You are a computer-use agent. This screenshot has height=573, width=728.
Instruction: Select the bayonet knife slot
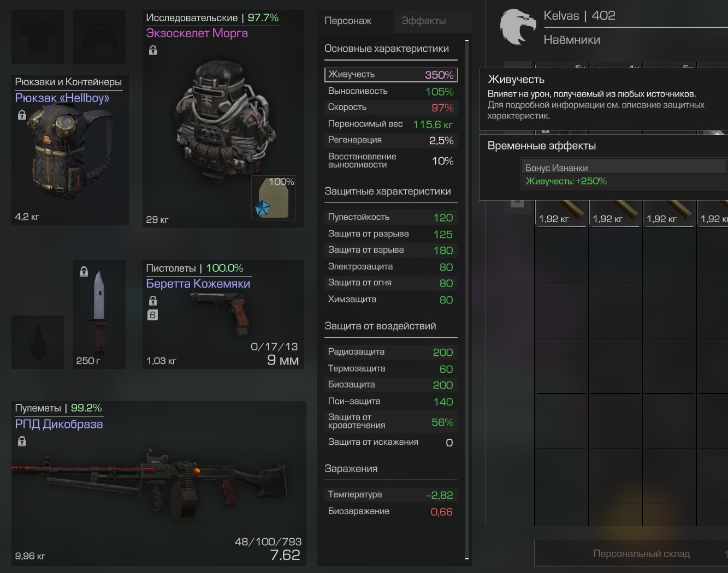[99, 314]
